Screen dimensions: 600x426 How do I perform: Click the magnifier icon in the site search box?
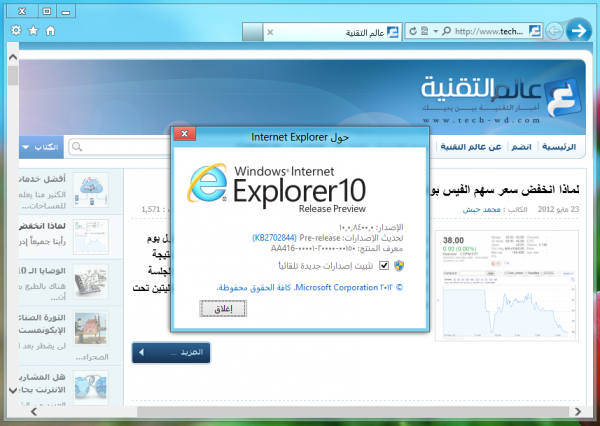tap(77, 147)
